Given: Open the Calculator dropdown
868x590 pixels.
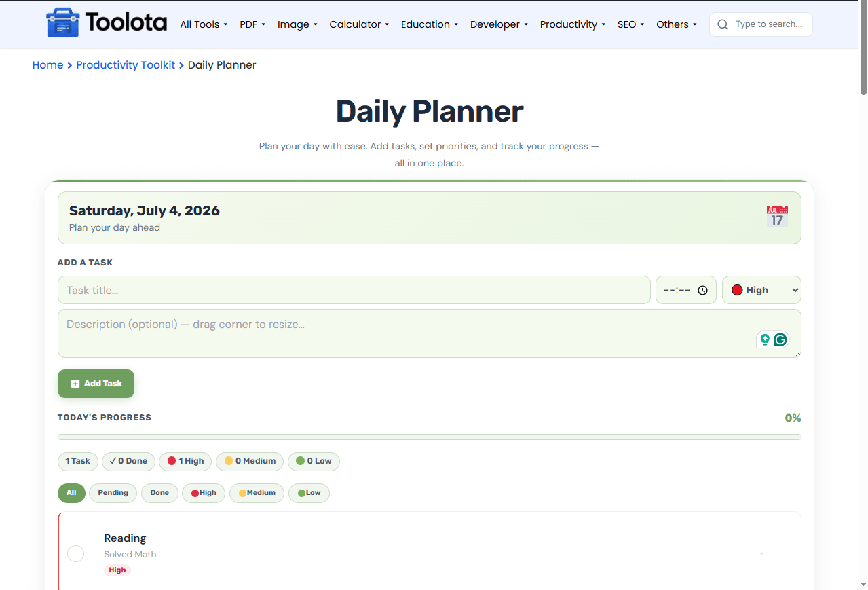Looking at the screenshot, I should pos(359,24).
